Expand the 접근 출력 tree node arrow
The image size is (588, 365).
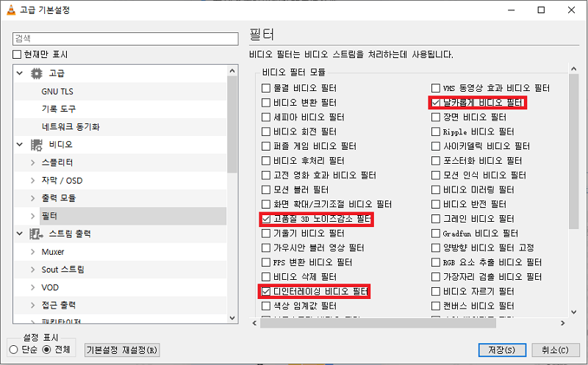[32, 306]
